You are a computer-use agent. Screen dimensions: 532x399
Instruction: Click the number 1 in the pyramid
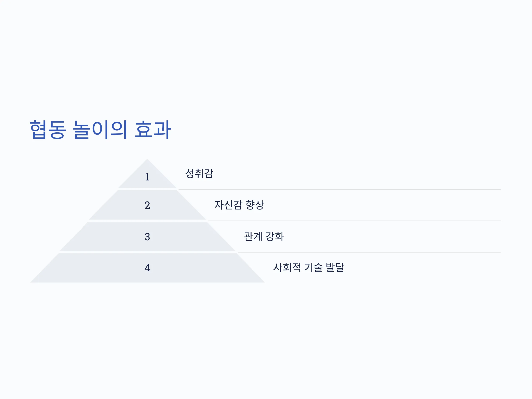tap(147, 177)
